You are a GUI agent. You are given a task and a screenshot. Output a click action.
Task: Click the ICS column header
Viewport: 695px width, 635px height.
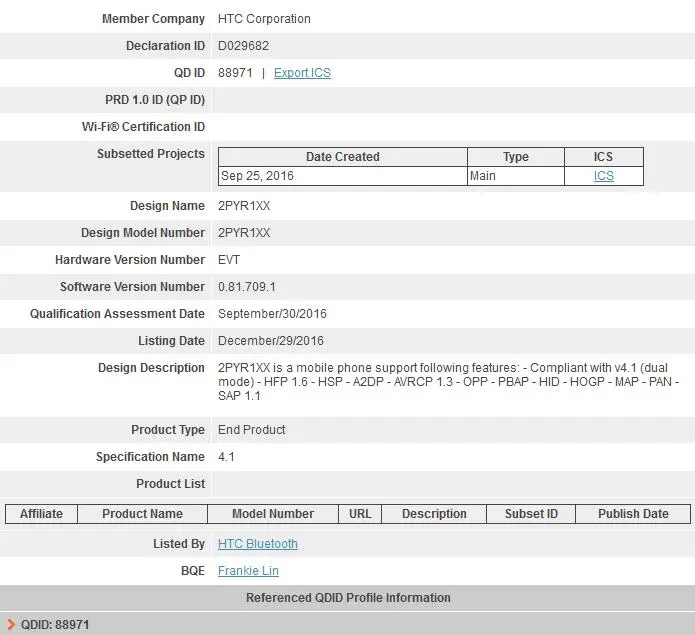pos(604,157)
